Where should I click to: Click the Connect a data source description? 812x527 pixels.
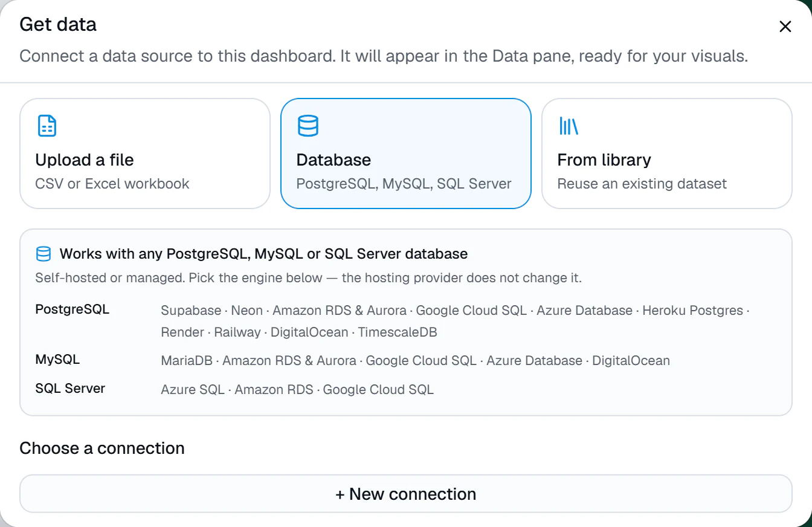(x=384, y=56)
